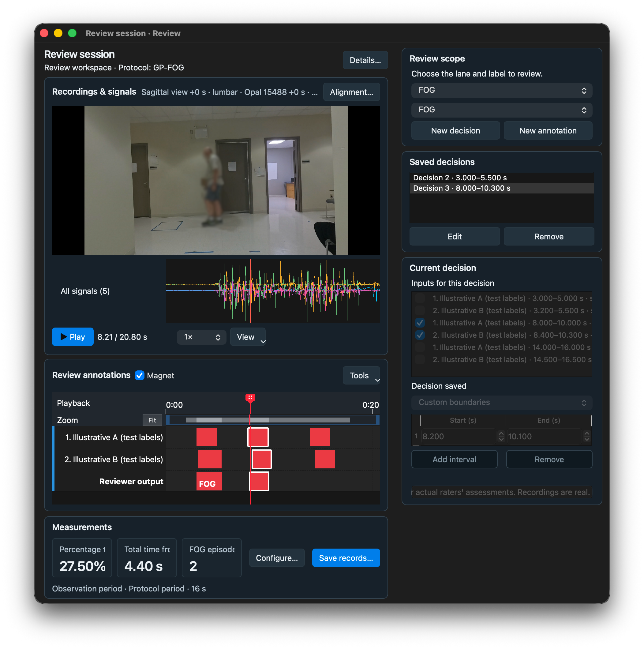Viewport: 644px width, 649px height.
Task: Click Edit under Saved decisions
Action: 454,237
